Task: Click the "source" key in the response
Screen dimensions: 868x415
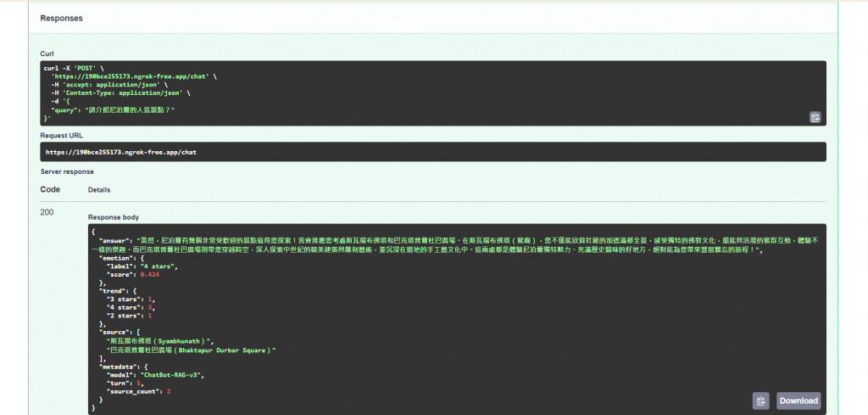Action: 115,332
